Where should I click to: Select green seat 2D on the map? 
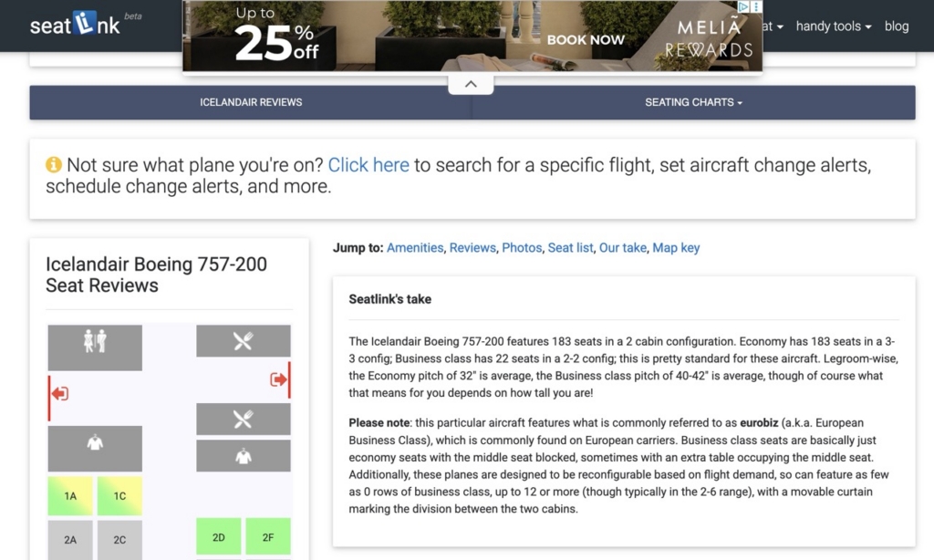[219, 537]
